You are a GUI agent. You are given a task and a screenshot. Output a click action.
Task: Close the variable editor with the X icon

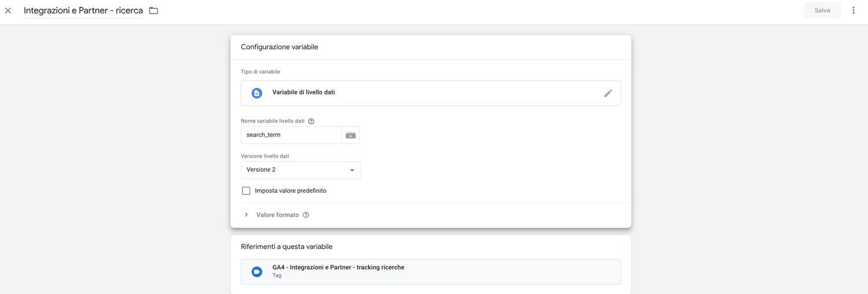(8, 10)
